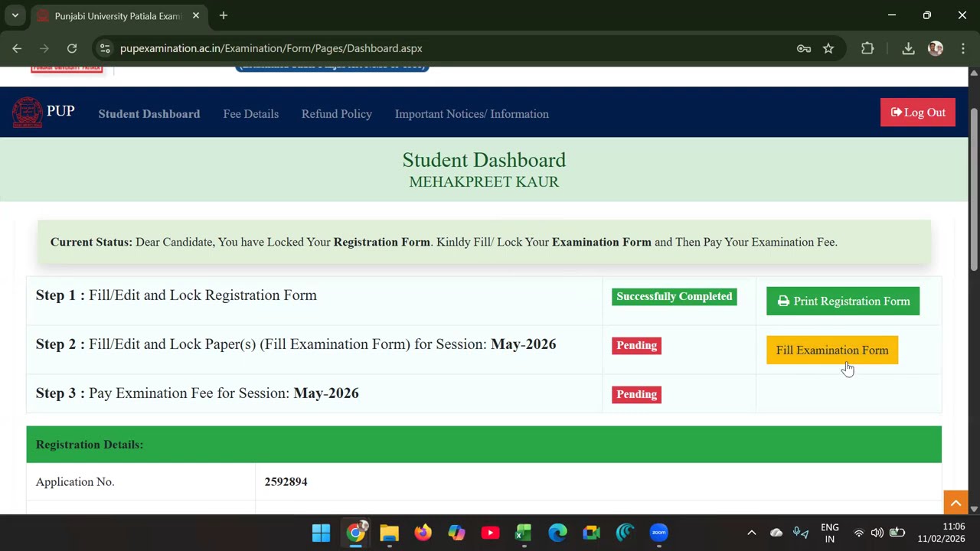Open the tab search dropdown arrow
This screenshot has width=980, height=551.
coord(15,15)
